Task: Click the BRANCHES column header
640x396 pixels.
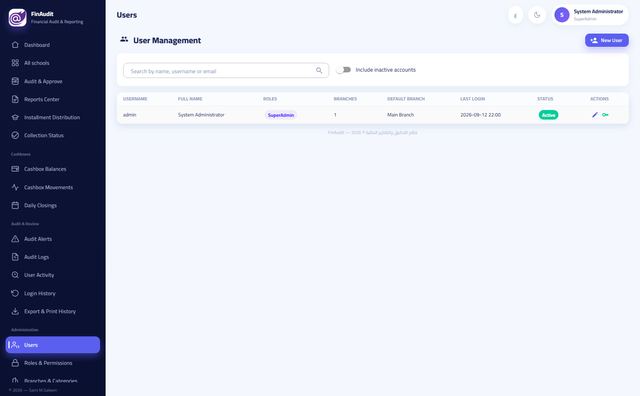Action: point(345,99)
